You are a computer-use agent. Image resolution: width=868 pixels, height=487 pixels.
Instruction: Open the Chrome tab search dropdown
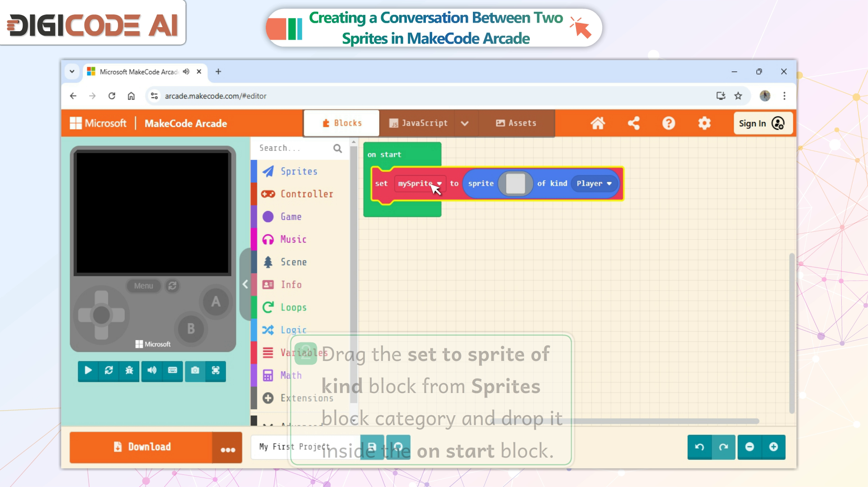point(72,71)
